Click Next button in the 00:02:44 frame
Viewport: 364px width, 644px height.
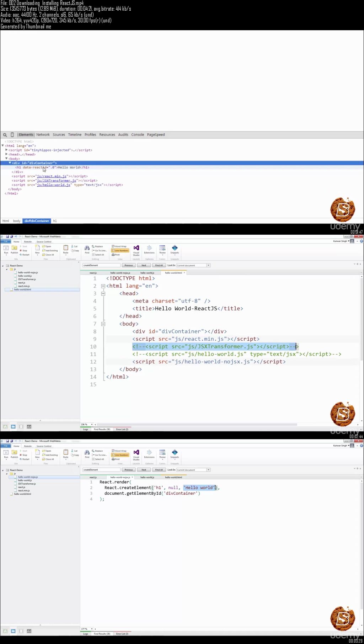pyautogui.click(x=144, y=265)
